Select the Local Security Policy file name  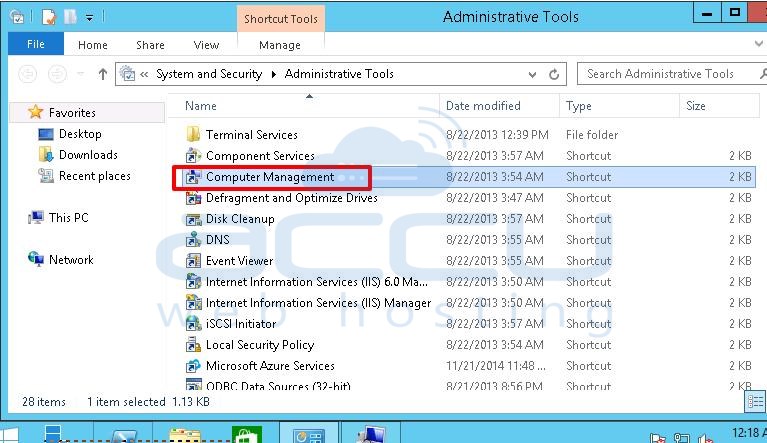coord(260,345)
